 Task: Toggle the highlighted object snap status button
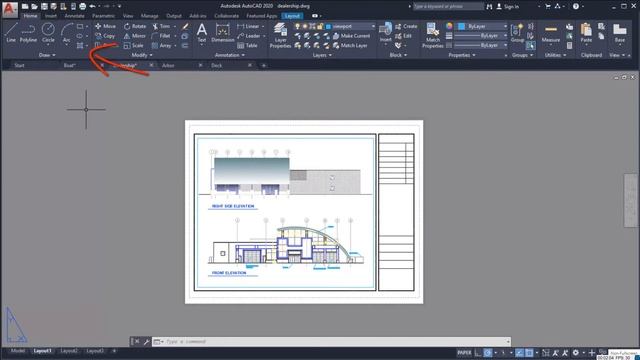click(x=529, y=353)
